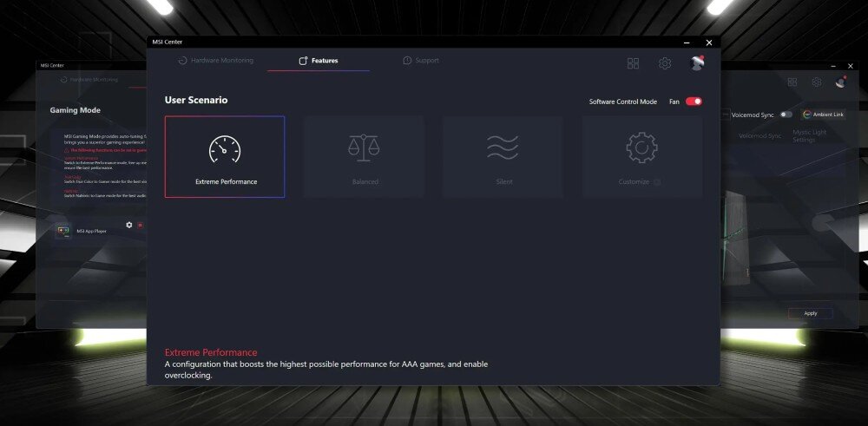The image size is (868, 426).
Task: Switch to the Hardware Monitoring tab
Action: 215,61
